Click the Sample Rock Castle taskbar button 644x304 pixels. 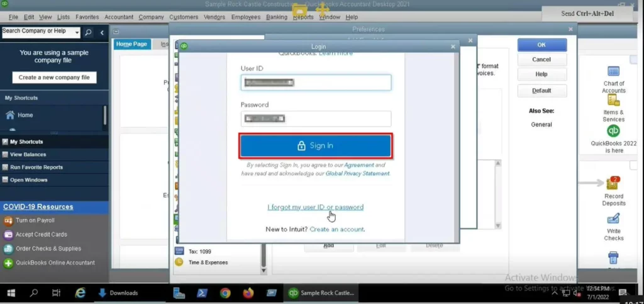click(x=321, y=293)
